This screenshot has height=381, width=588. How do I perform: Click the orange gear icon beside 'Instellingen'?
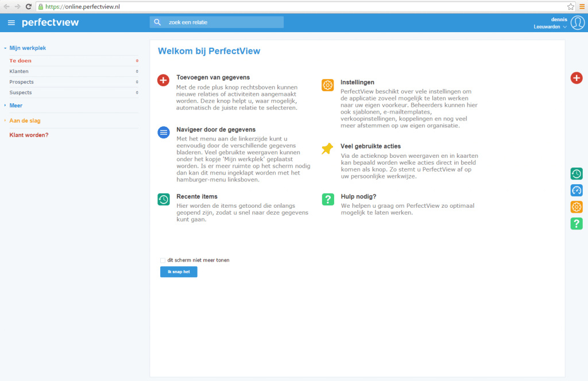(327, 85)
